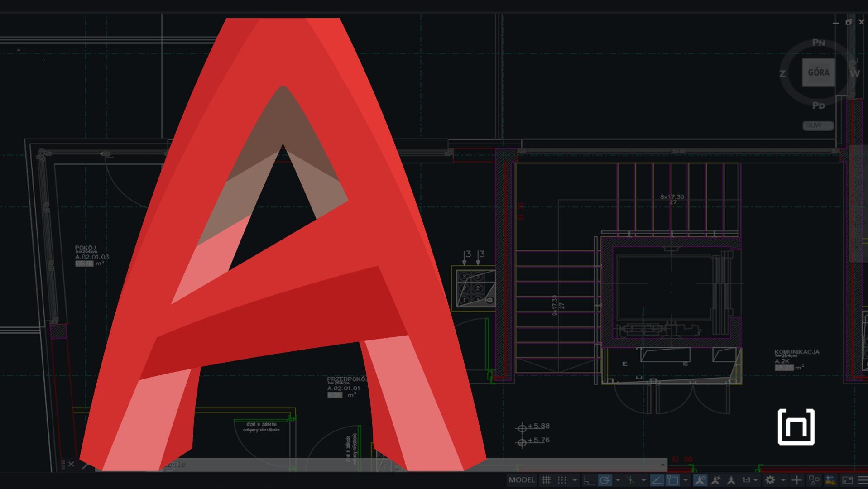Switch to MODEL space in status bar
The width and height of the screenshot is (868, 489).
pos(522,480)
